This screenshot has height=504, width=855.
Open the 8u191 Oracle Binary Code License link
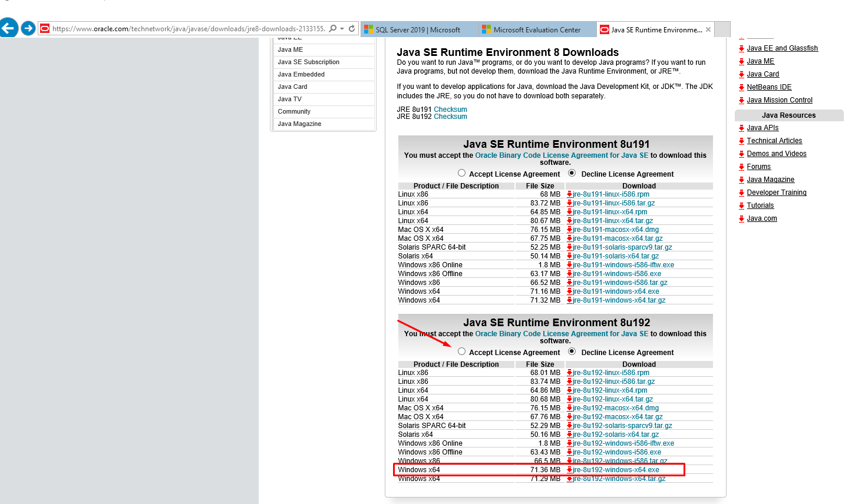pyautogui.click(x=562, y=155)
